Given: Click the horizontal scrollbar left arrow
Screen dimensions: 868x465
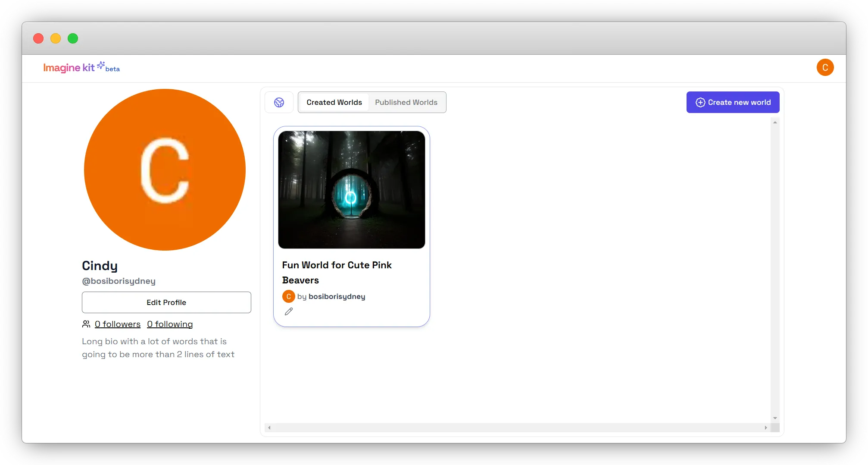Looking at the screenshot, I should 269,427.
